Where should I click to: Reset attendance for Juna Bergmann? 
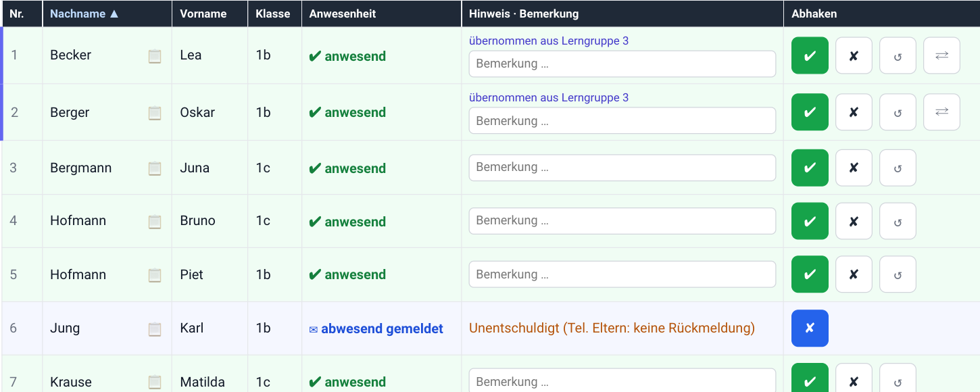898,168
